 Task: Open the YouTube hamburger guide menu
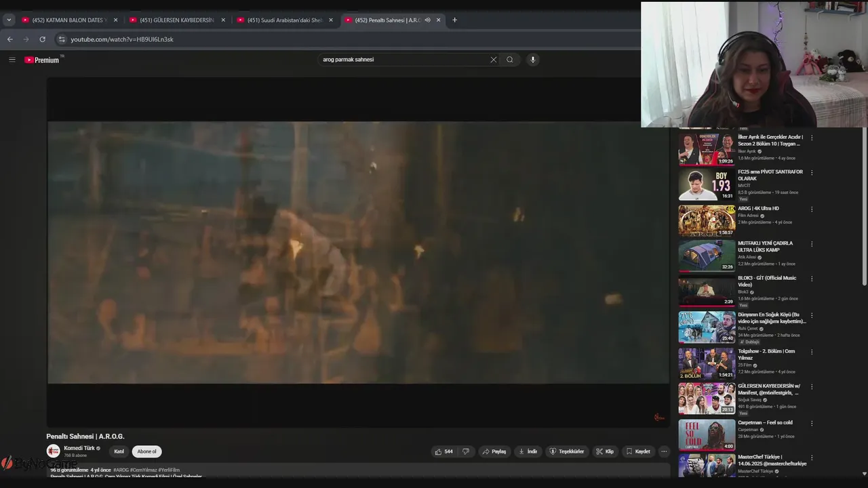coord(12,60)
